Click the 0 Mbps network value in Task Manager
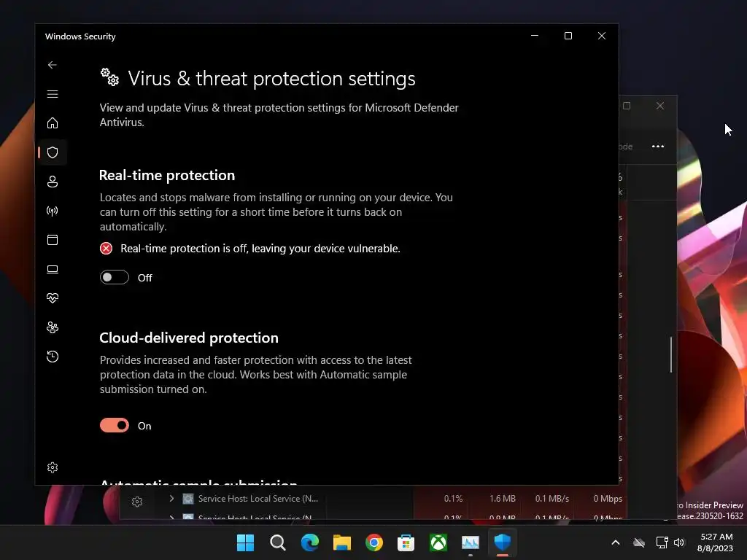Viewport: 747px width, 560px height. tap(608, 499)
